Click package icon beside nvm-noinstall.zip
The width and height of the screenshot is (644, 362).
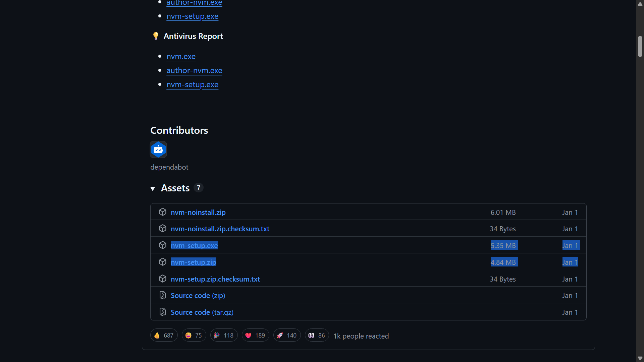tap(163, 212)
